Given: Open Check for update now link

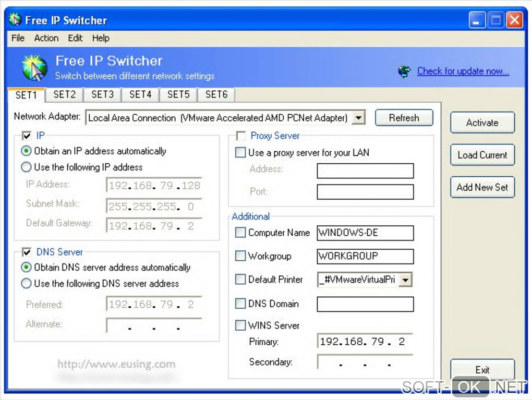Looking at the screenshot, I should tap(463, 71).
